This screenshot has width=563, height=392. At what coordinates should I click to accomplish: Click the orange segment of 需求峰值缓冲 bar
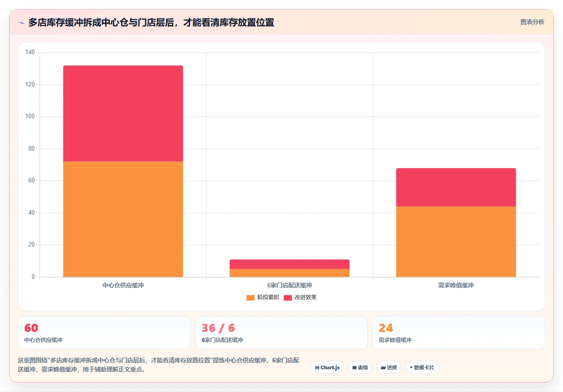point(456,241)
